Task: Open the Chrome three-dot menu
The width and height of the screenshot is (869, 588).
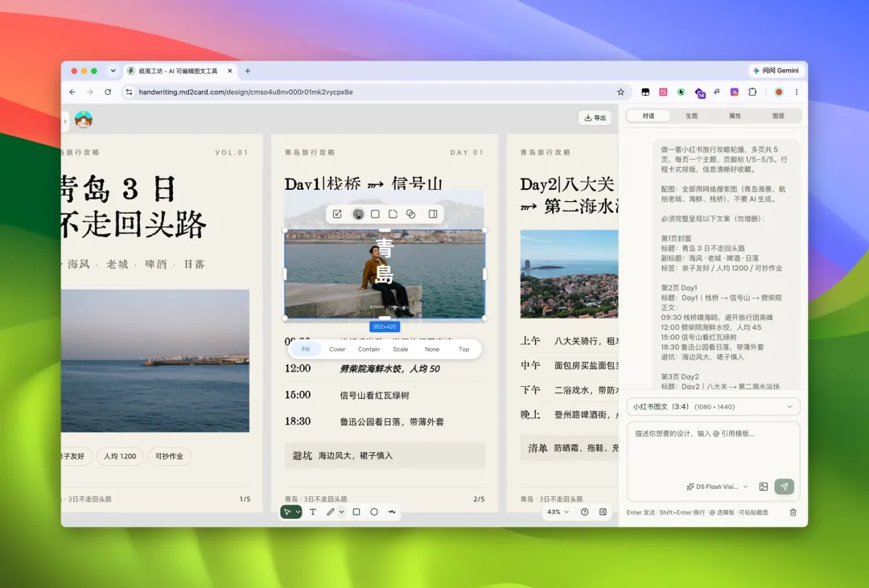Action: tap(797, 92)
